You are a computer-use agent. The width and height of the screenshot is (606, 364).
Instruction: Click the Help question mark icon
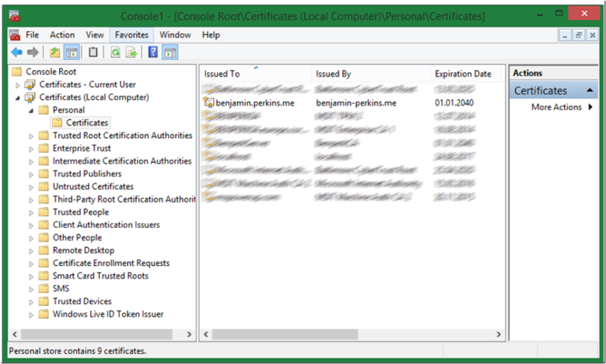click(x=153, y=52)
